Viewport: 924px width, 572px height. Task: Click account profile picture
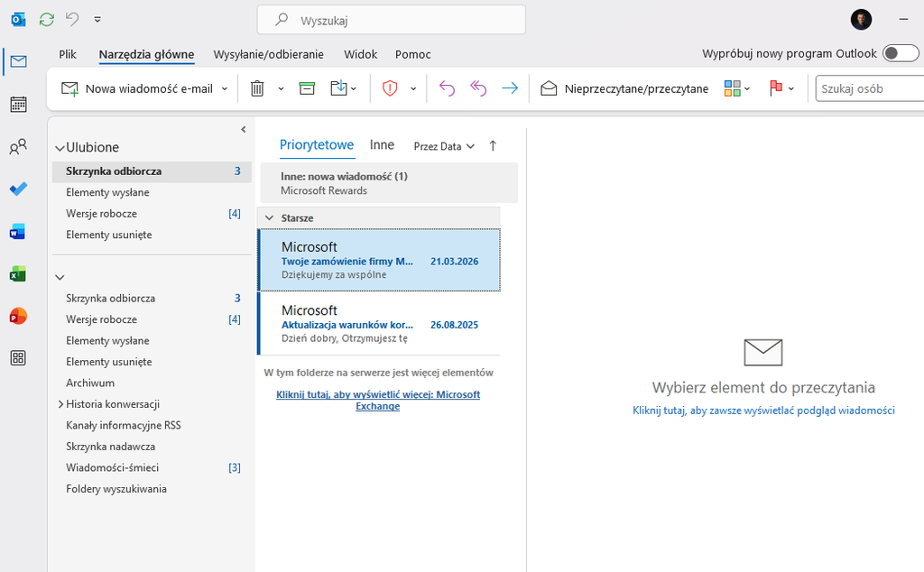point(861,20)
